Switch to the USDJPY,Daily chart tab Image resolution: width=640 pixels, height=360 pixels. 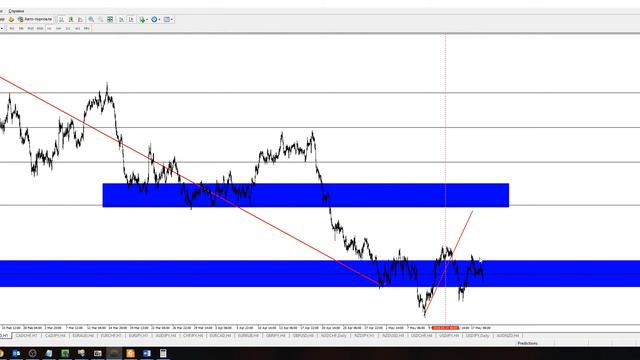(x=478, y=336)
